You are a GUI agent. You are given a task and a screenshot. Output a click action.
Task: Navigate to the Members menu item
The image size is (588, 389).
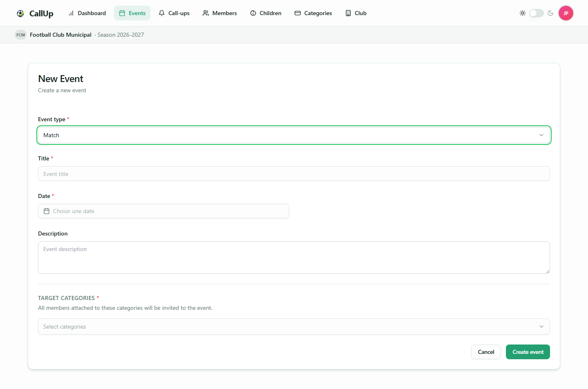[220, 13]
